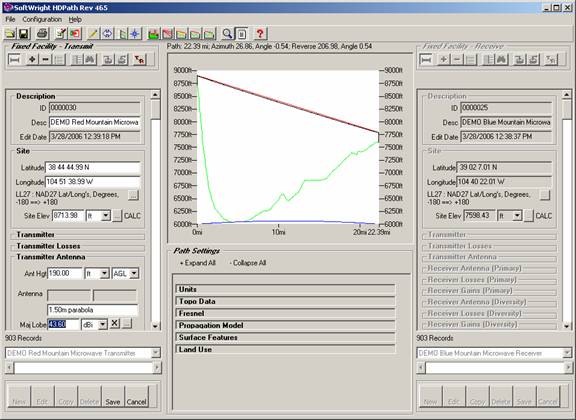Expand the Transmitter Losses section

click(48, 246)
